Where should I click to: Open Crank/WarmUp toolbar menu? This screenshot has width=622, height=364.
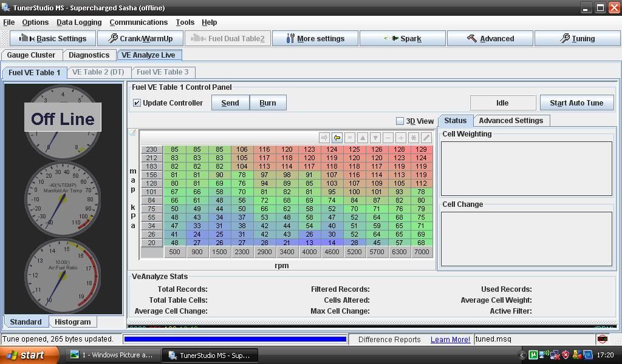(x=140, y=38)
